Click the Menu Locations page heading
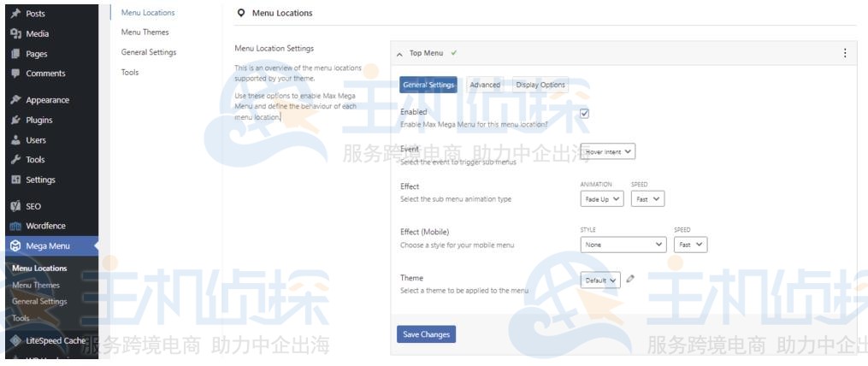868x366 pixels. point(282,13)
